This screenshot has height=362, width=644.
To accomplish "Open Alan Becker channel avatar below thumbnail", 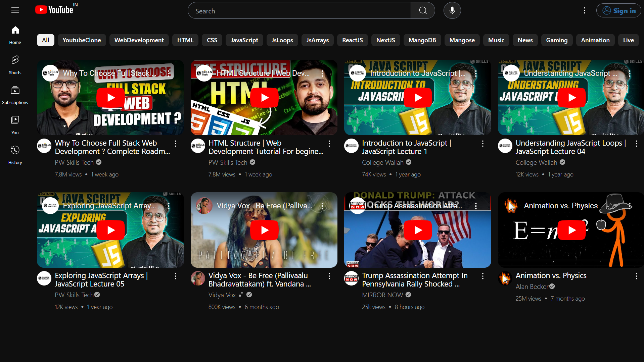I will pos(505,278).
